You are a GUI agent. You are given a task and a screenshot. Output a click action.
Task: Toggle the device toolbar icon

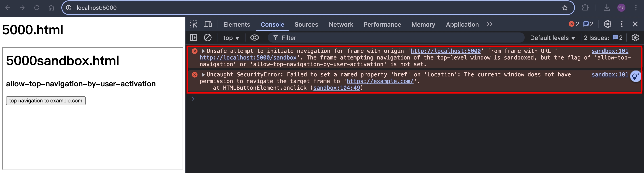pos(208,24)
